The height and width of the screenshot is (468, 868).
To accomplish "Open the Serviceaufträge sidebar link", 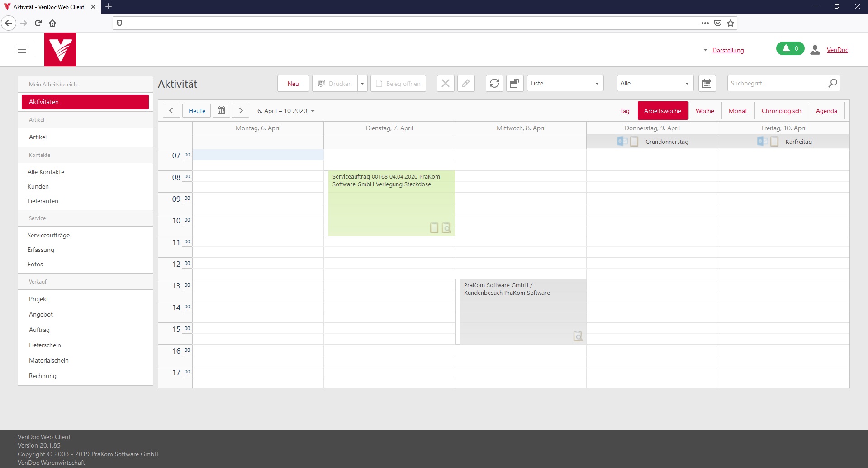I will coord(48,236).
